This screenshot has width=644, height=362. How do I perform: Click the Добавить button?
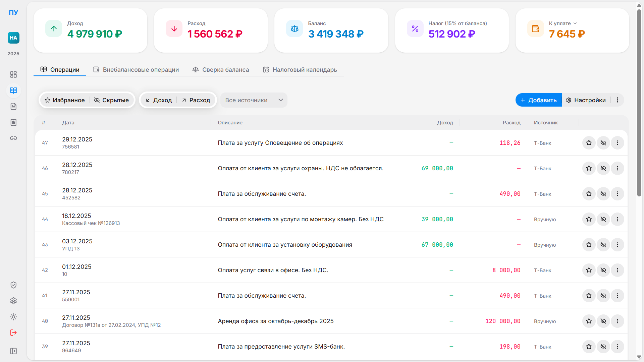pos(538,100)
